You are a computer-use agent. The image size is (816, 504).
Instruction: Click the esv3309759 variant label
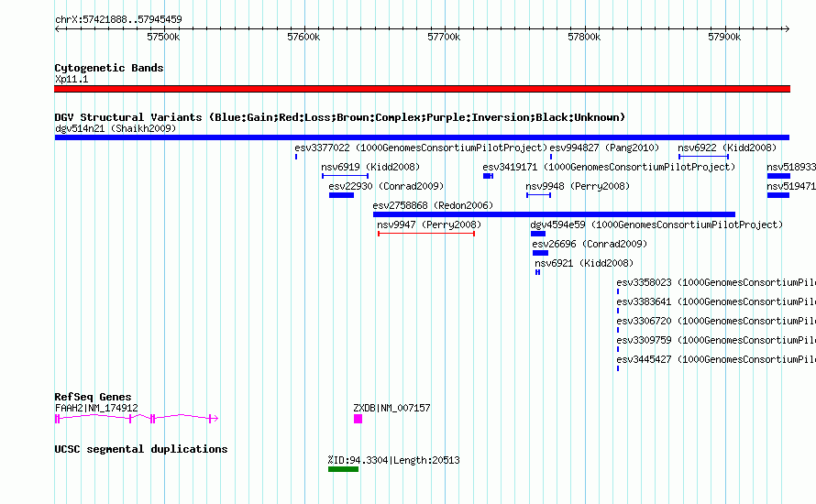coord(716,340)
